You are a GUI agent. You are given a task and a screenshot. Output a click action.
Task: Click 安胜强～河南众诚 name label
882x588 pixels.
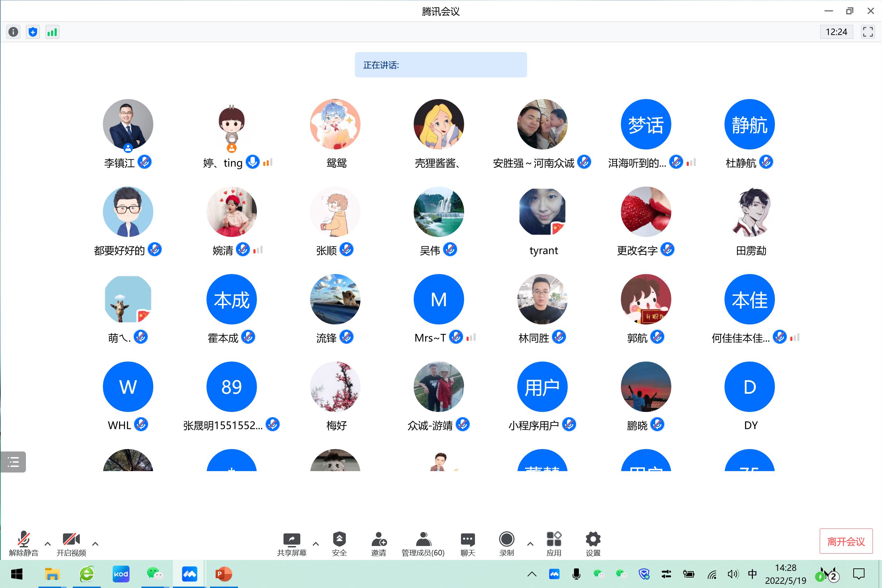pyautogui.click(x=533, y=163)
